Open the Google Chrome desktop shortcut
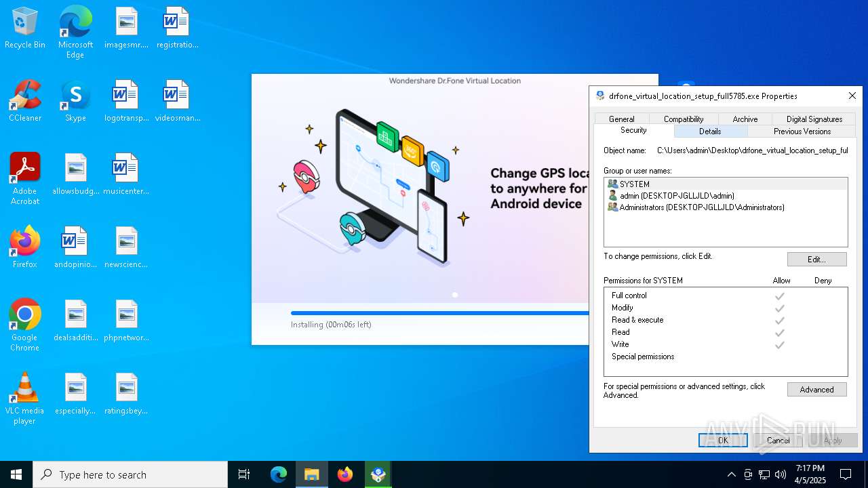This screenshot has height=488, width=868. point(25,325)
